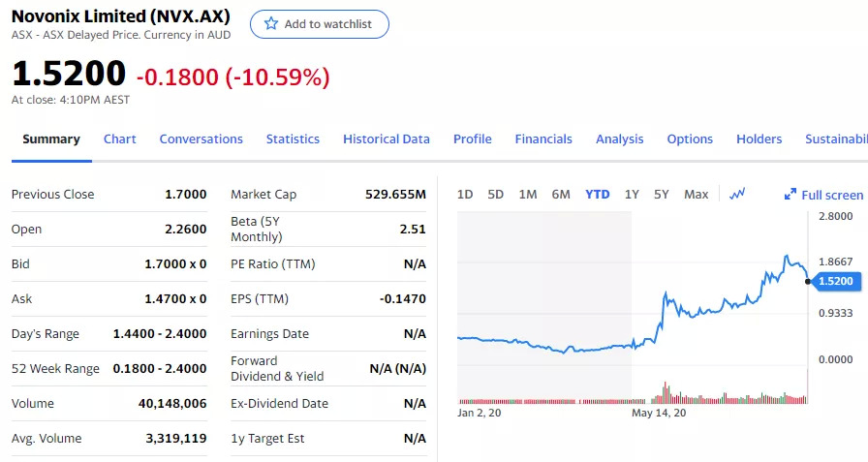Open the Full screen chart link
The height and width of the screenshot is (462, 868).
831,195
